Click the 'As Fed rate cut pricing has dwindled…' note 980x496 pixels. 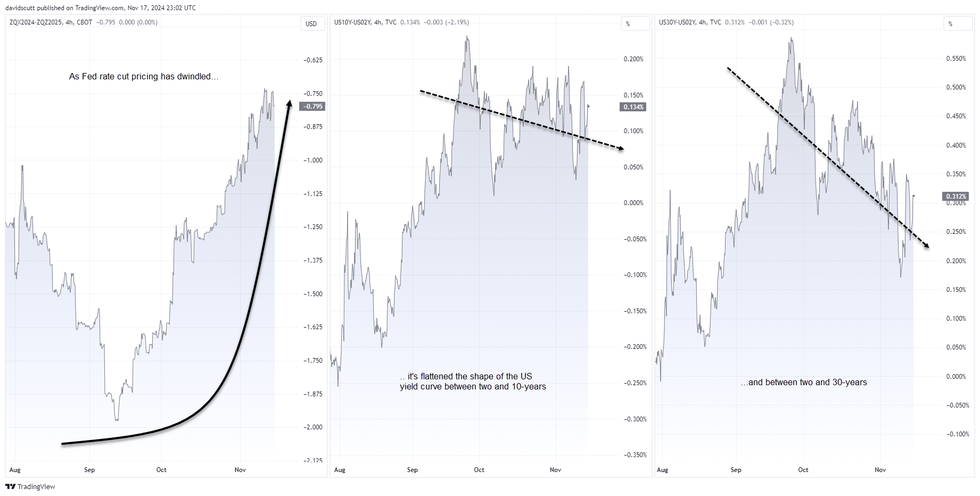coord(144,77)
